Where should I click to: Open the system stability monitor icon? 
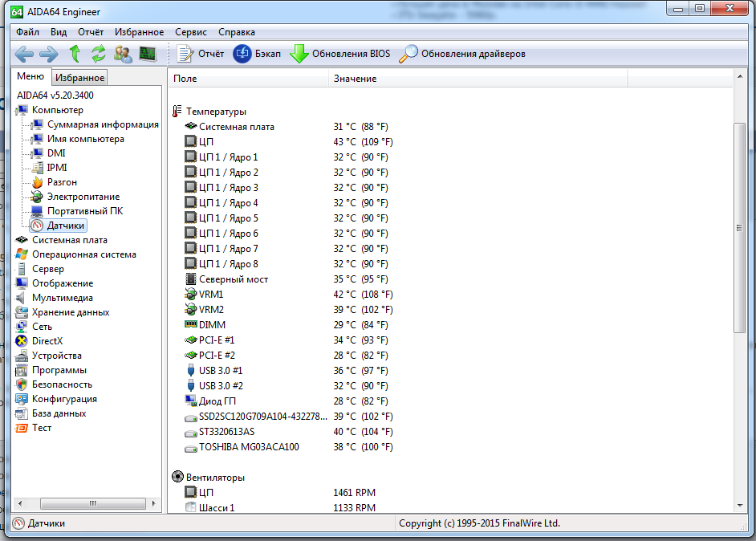pos(148,54)
